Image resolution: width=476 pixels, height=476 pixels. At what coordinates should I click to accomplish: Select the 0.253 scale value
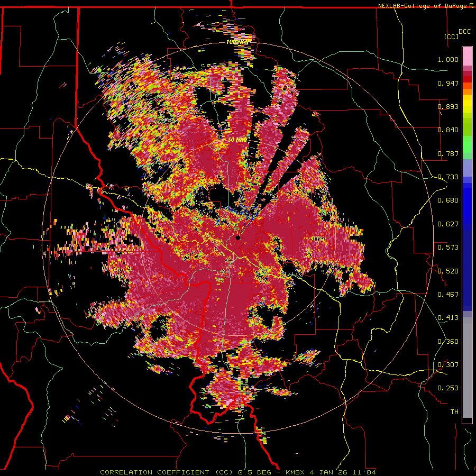click(448, 388)
